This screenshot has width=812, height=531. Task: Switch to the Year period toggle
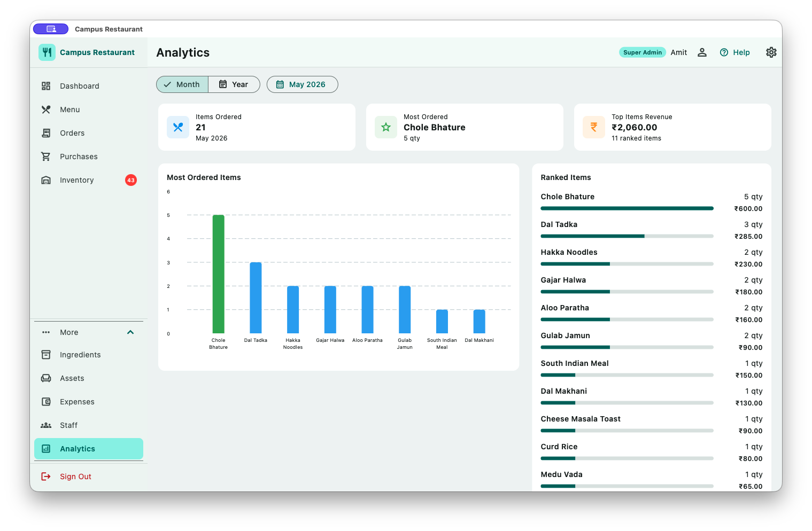(234, 84)
